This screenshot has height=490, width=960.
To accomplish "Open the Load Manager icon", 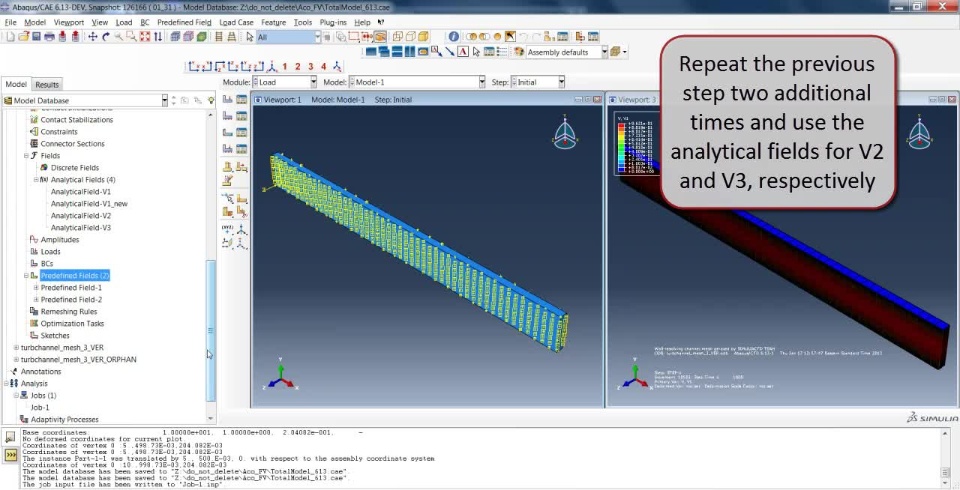I will pos(242,99).
